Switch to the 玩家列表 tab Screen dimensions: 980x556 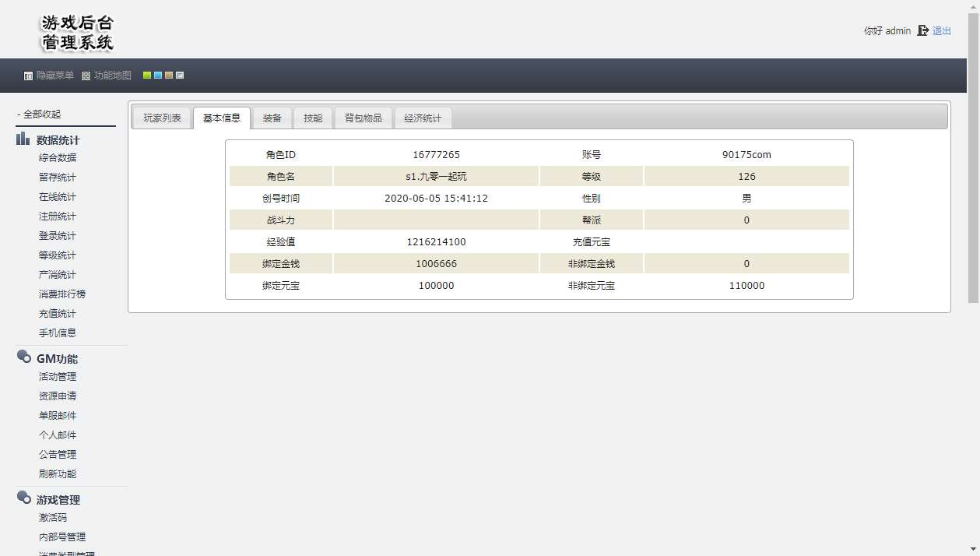(x=161, y=118)
